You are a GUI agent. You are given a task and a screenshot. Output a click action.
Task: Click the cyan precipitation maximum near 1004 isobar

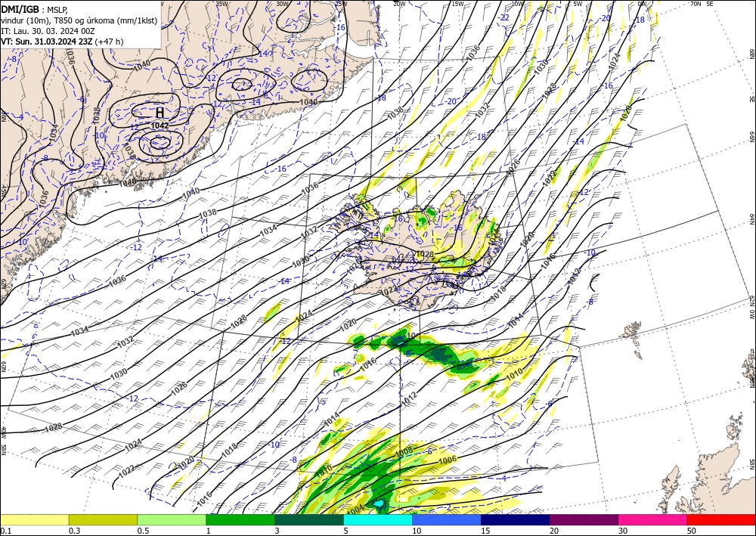(380, 505)
